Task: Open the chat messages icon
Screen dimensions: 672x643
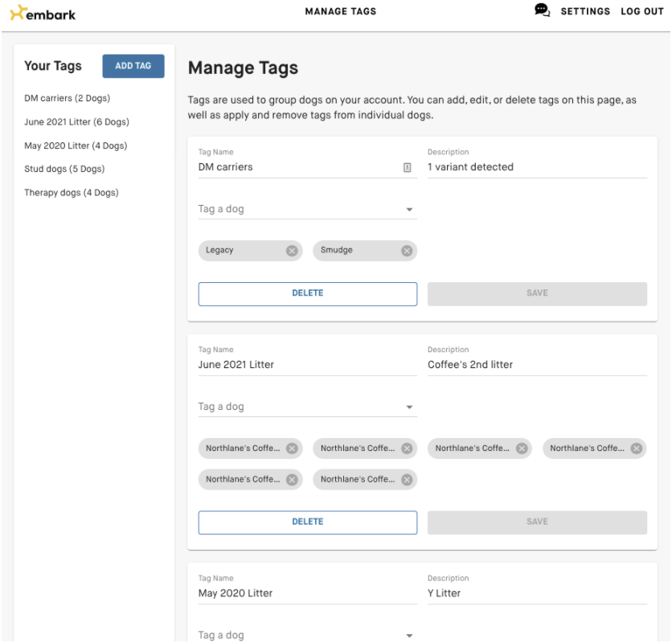Action: click(x=542, y=10)
